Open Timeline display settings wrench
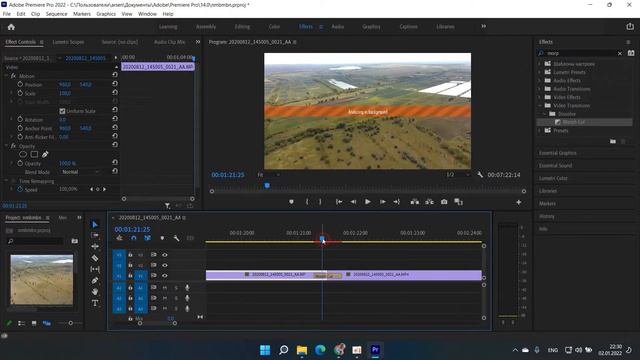 [x=176, y=238]
